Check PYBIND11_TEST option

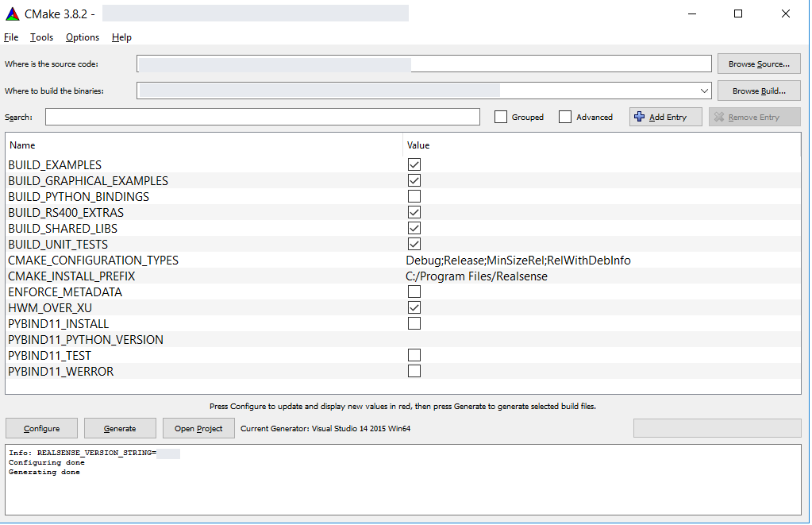(x=414, y=356)
